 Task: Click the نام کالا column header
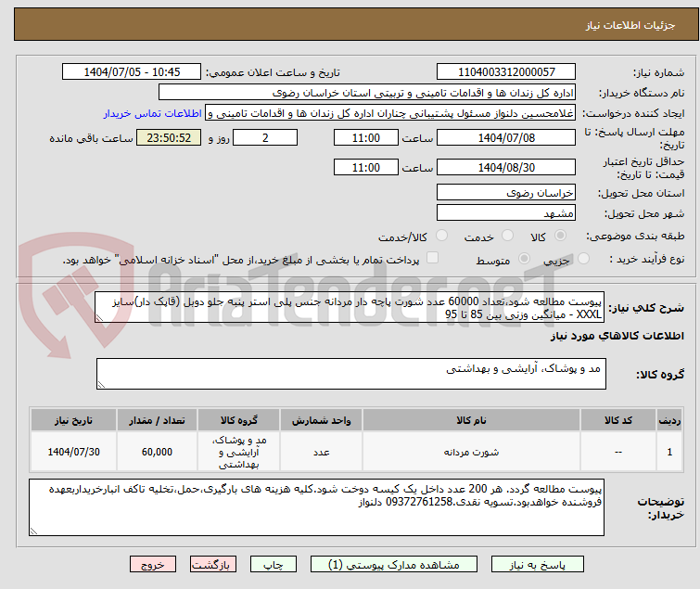tap(471, 420)
